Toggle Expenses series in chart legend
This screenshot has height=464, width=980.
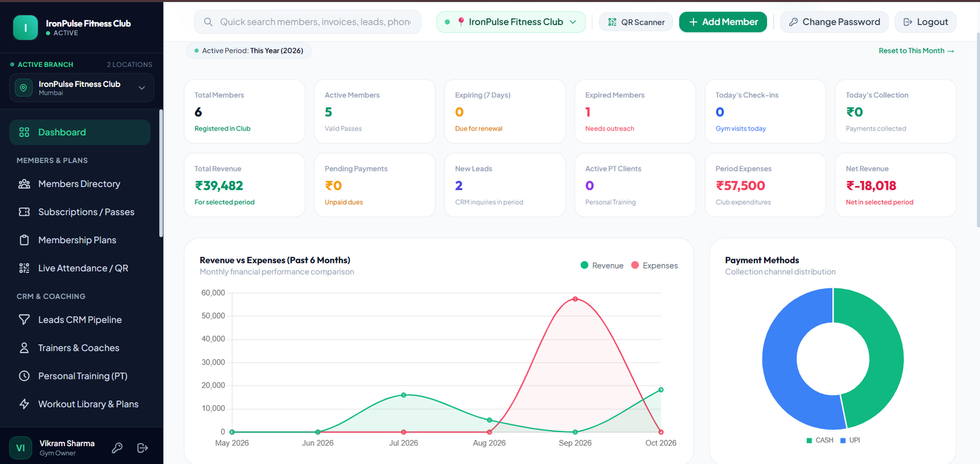click(x=655, y=265)
